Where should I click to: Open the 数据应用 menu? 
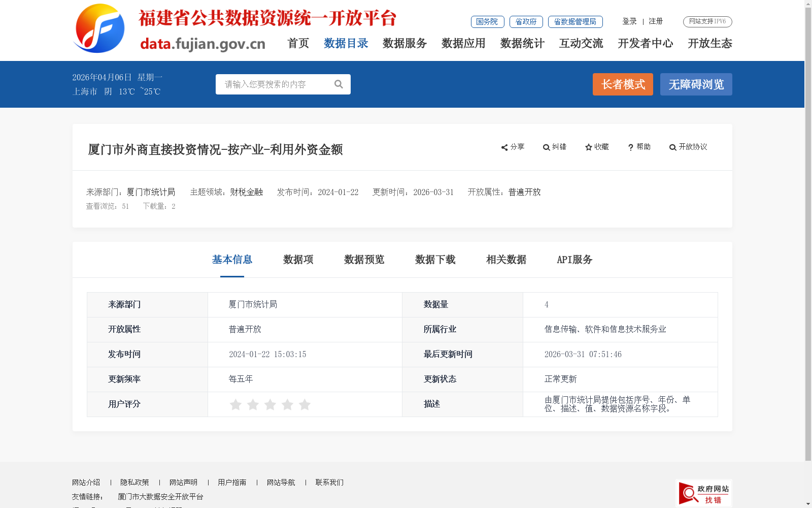(x=464, y=44)
